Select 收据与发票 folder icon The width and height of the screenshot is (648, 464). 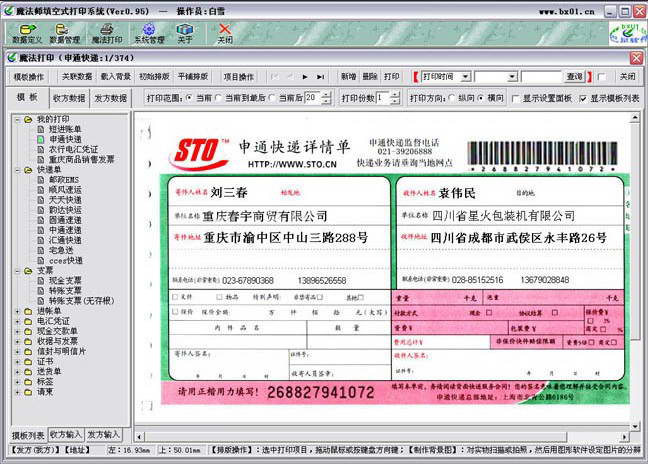point(28,341)
